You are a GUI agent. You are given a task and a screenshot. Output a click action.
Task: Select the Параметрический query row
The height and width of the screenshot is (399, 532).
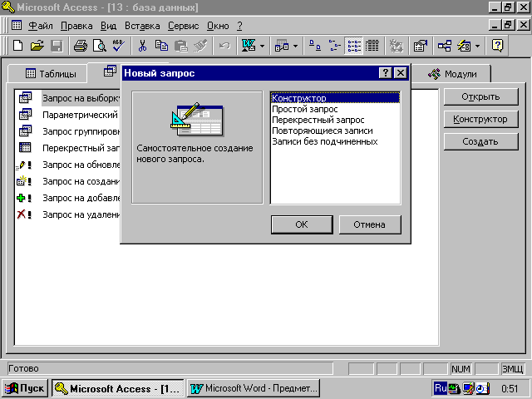click(69, 115)
